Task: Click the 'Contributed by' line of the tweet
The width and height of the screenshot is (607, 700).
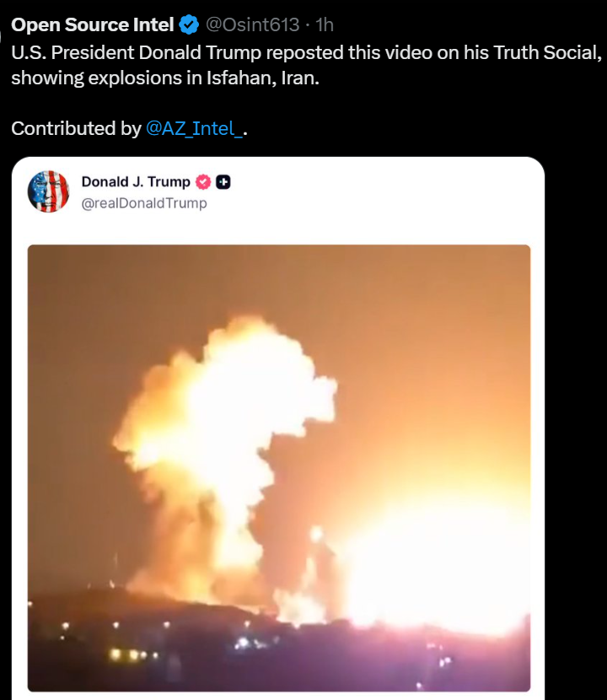Action: click(130, 128)
